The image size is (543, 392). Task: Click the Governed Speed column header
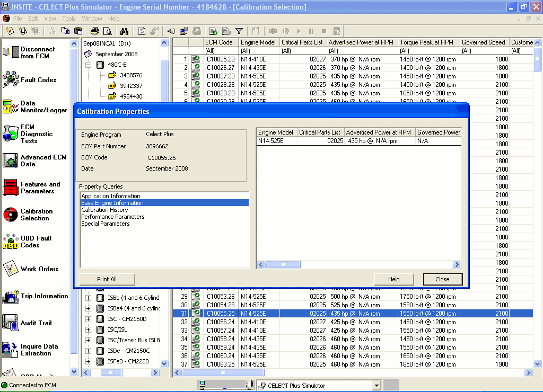pos(485,42)
